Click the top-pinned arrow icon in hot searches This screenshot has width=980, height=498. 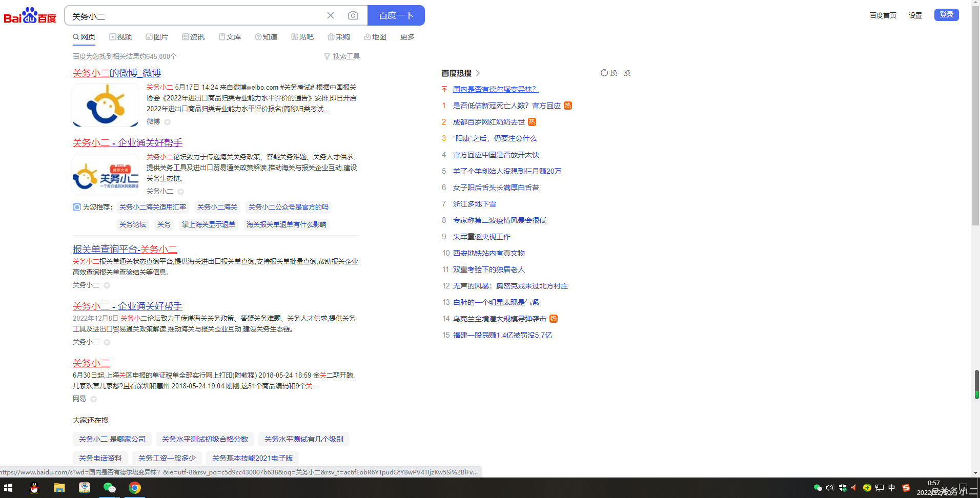click(x=444, y=89)
